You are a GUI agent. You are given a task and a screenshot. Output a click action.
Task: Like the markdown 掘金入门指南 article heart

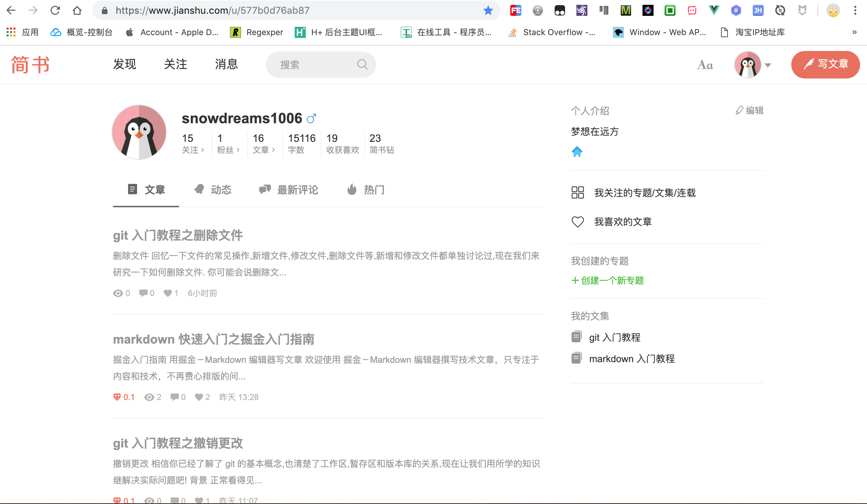200,397
